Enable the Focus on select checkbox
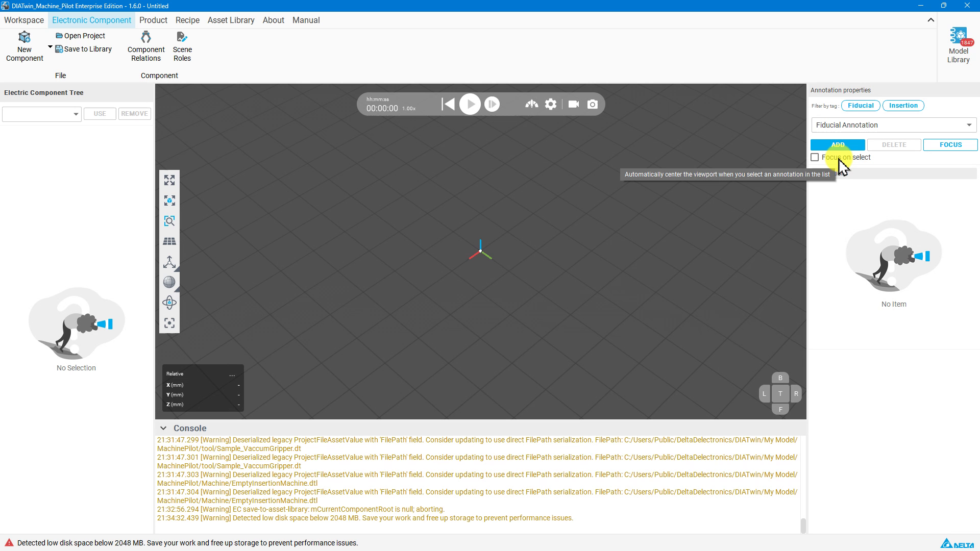Viewport: 980px width, 551px height. pos(815,157)
